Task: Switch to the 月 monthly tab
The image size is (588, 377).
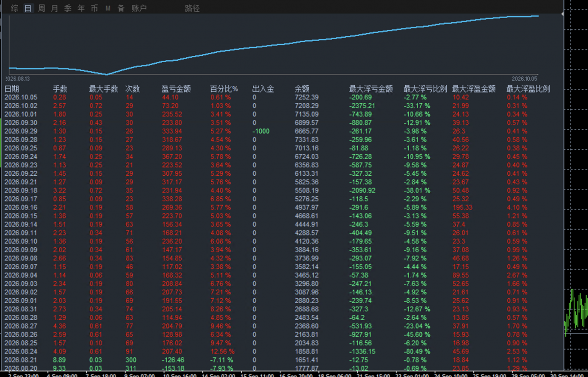Action: [x=54, y=8]
